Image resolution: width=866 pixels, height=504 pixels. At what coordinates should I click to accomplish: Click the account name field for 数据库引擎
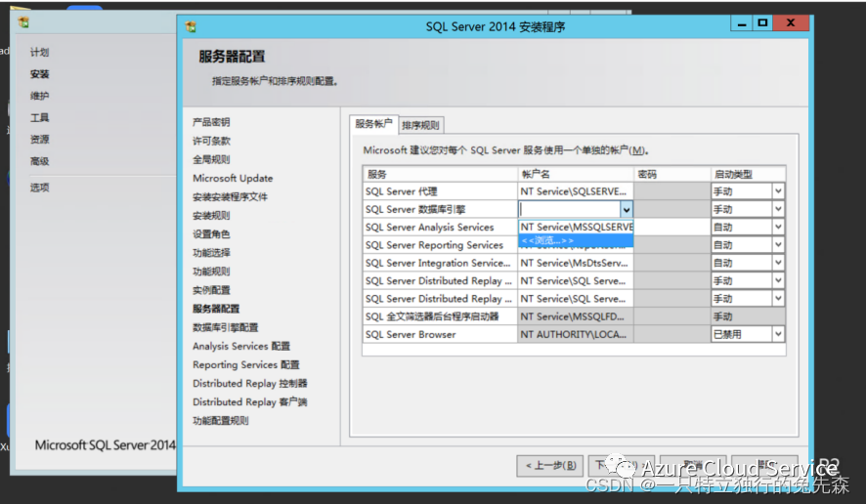(570, 210)
